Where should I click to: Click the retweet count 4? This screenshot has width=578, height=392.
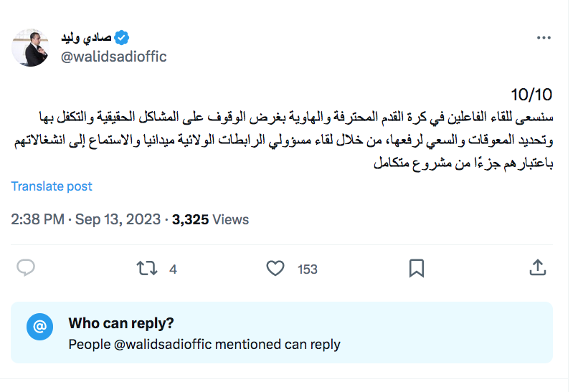tap(173, 269)
